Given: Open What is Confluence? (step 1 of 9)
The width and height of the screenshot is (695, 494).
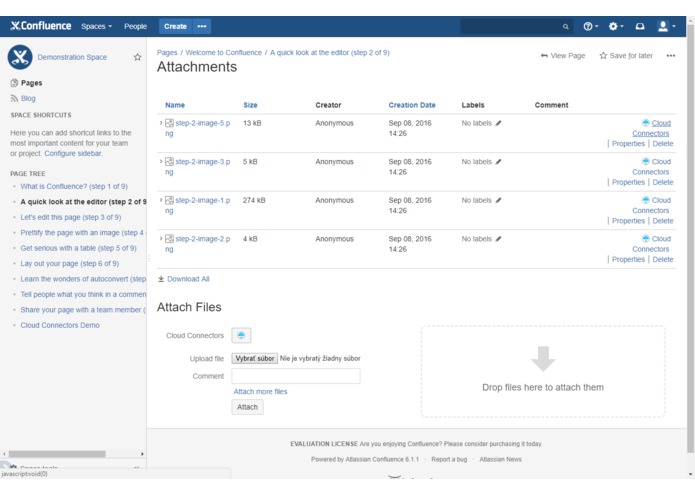Looking at the screenshot, I should click(x=74, y=187).
